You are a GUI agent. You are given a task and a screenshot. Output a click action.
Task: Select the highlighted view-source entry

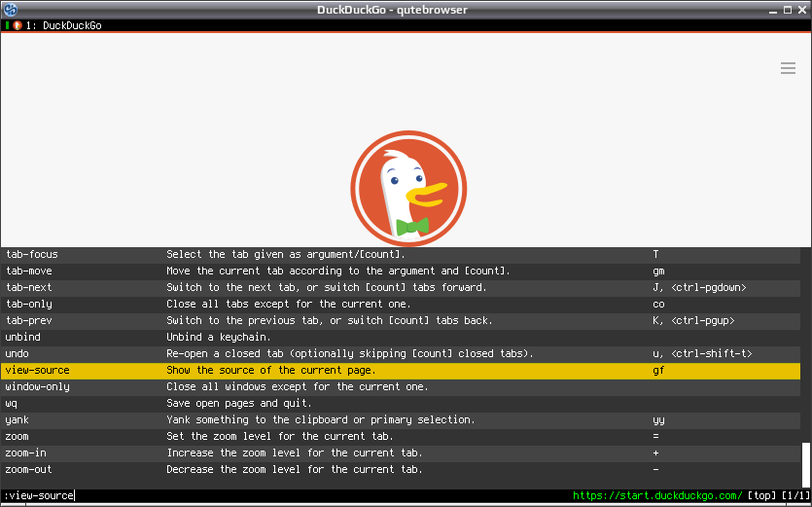point(401,371)
